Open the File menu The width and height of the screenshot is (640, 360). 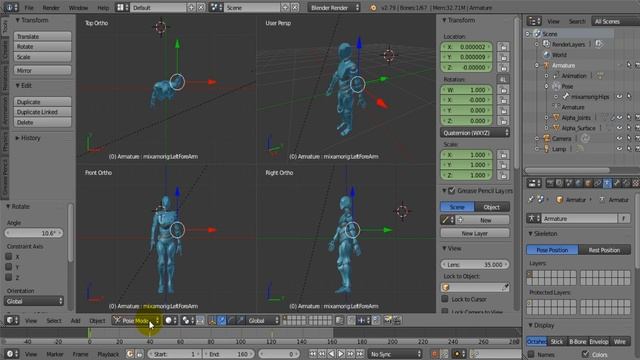pyautogui.click(x=29, y=7)
